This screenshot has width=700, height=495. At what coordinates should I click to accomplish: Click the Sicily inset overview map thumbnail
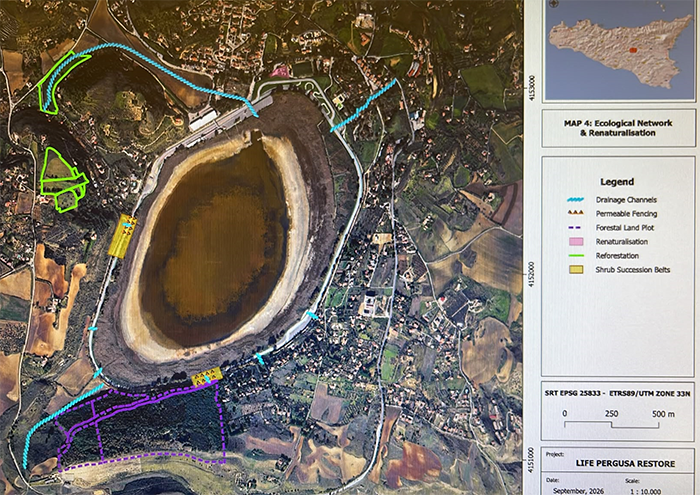620,50
